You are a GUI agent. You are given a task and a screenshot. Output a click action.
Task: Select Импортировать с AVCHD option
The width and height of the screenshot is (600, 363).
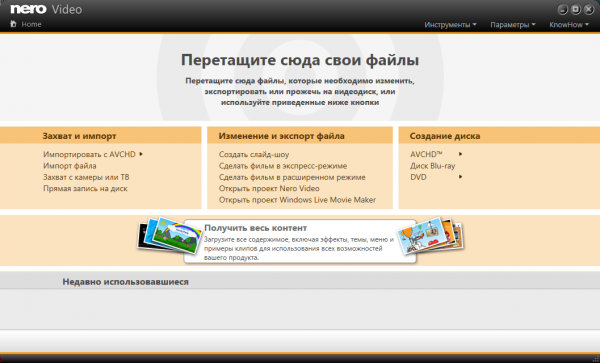(89, 154)
